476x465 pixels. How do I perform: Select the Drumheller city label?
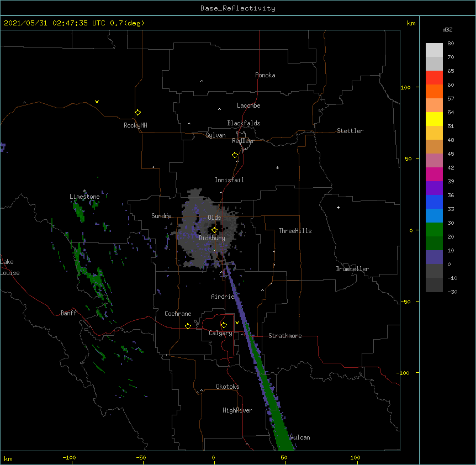352,269
